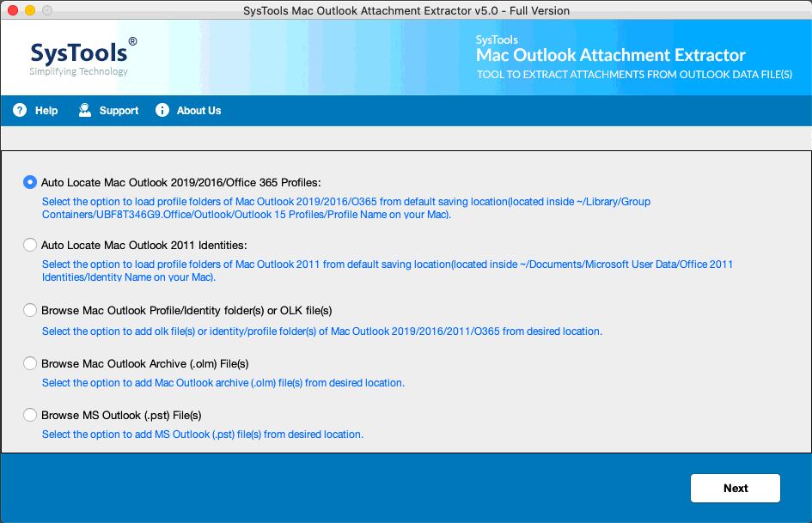Open the About Us menu label
This screenshot has width=812, height=523.
(198, 110)
